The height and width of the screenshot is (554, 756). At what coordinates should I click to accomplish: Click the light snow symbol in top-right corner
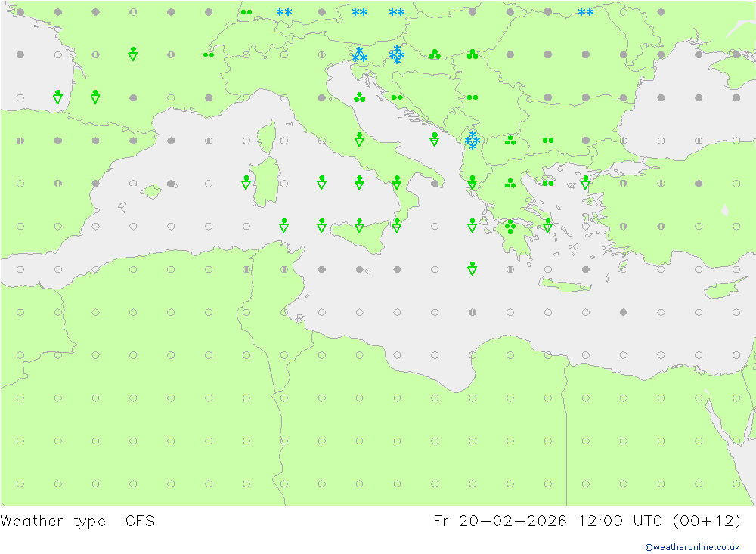[586, 12]
